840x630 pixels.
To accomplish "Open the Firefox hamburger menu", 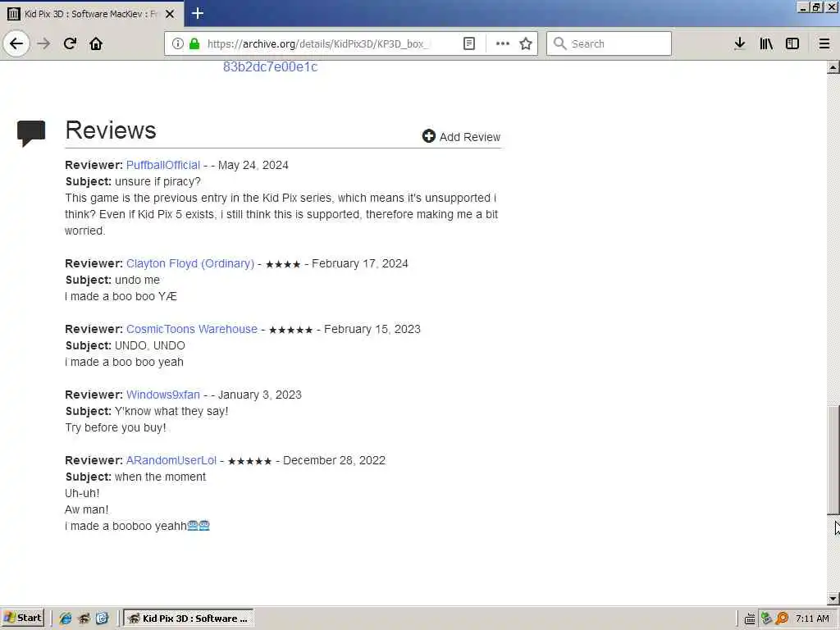I will (x=824, y=43).
